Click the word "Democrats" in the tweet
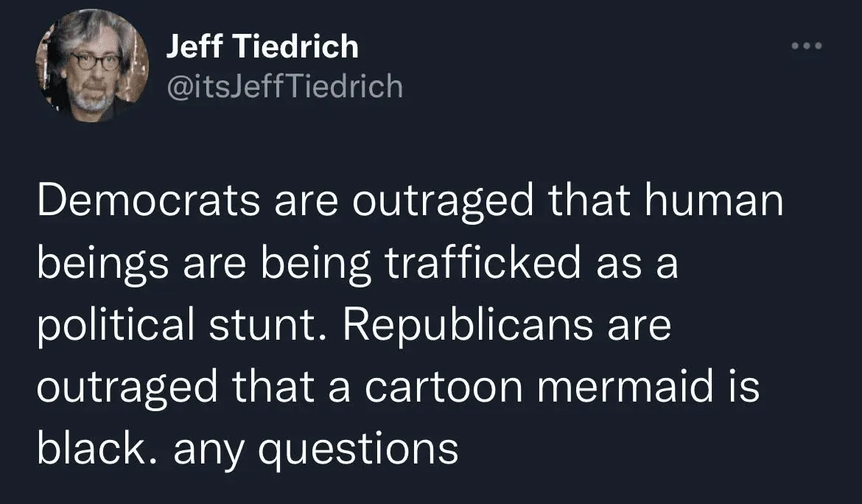Viewport: 862px width, 504px height. (148, 202)
